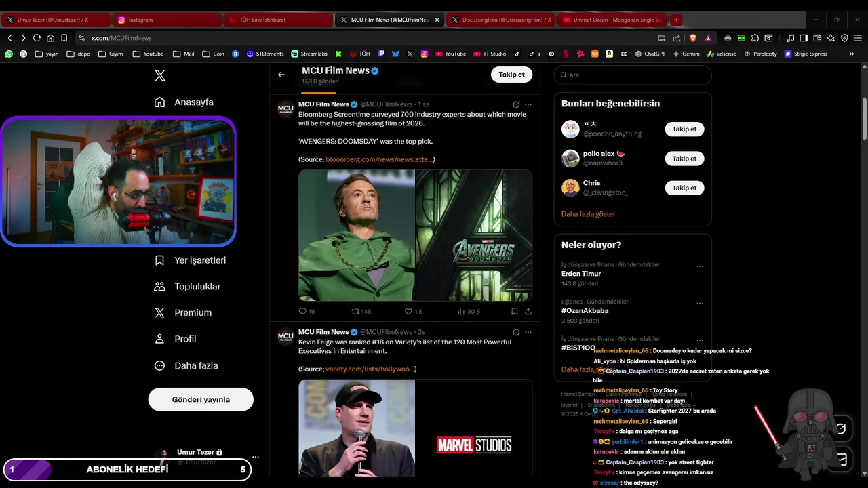Click the x.com/MCUFilmNews address bar

pos(366,38)
